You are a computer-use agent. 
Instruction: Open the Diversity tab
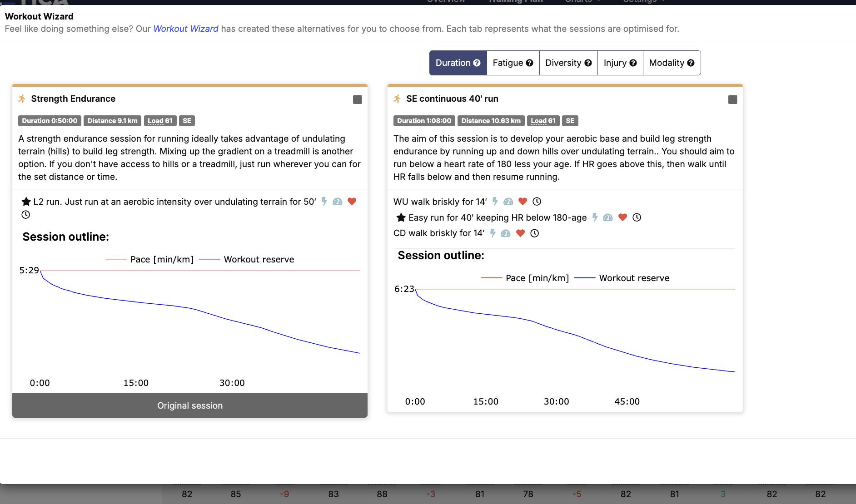(568, 63)
